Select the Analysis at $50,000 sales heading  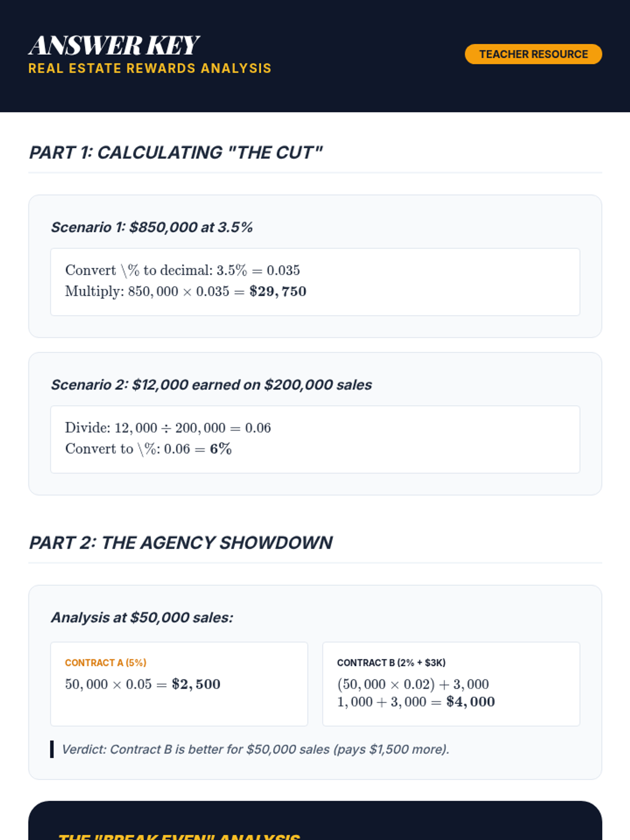[142, 617]
